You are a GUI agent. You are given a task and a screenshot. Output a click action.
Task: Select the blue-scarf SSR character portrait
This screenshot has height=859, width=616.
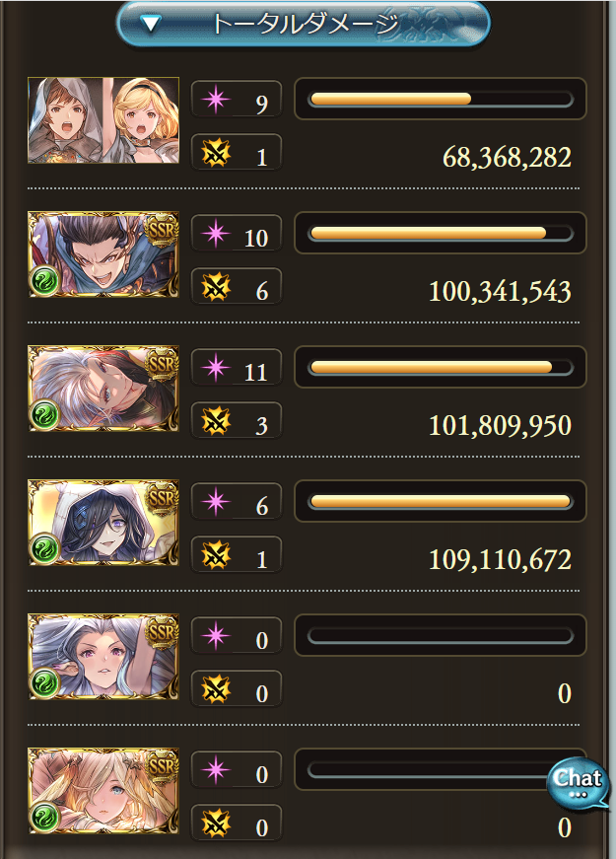103,254
